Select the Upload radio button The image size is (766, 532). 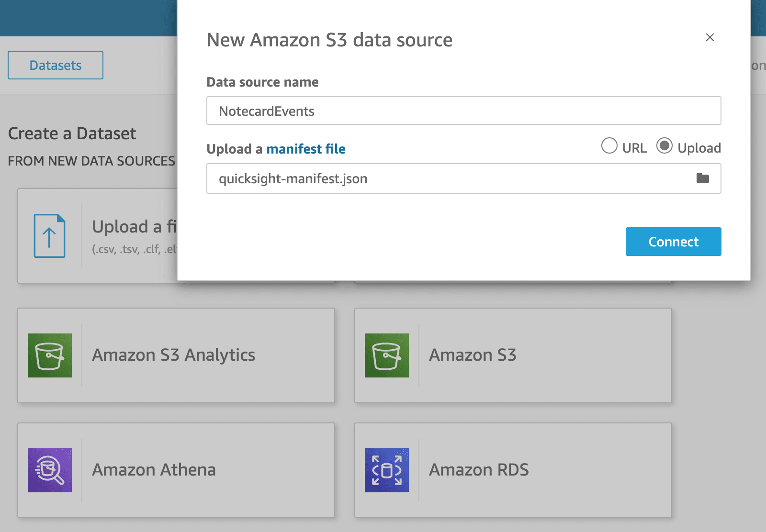point(665,146)
